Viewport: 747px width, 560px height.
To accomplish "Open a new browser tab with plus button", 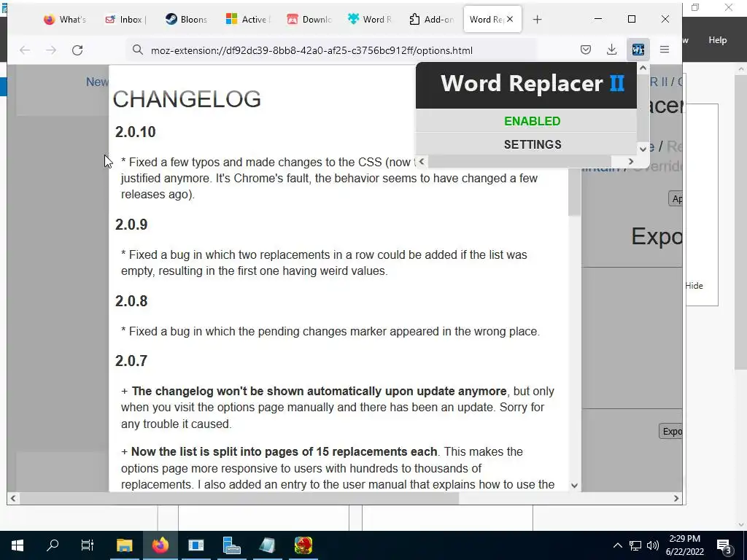I will [538, 20].
